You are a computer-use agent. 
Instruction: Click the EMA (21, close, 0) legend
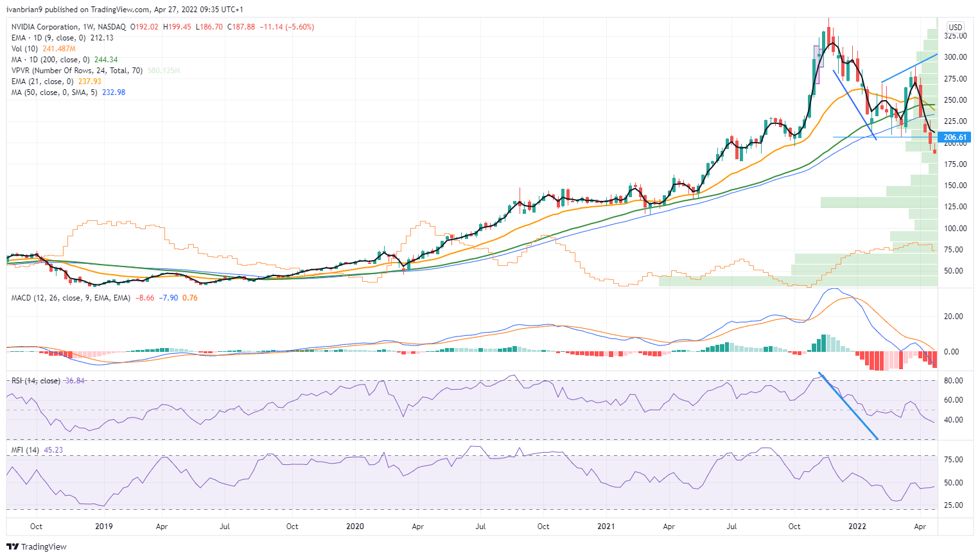pyautogui.click(x=42, y=82)
